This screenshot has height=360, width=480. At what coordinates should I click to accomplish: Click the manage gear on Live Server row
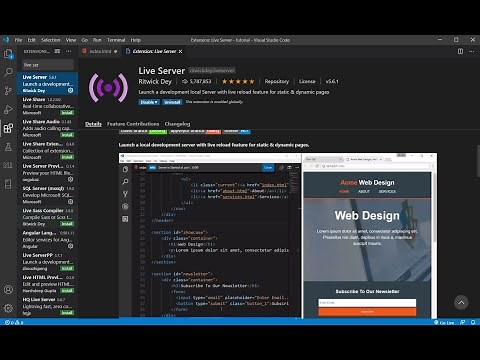click(x=71, y=90)
